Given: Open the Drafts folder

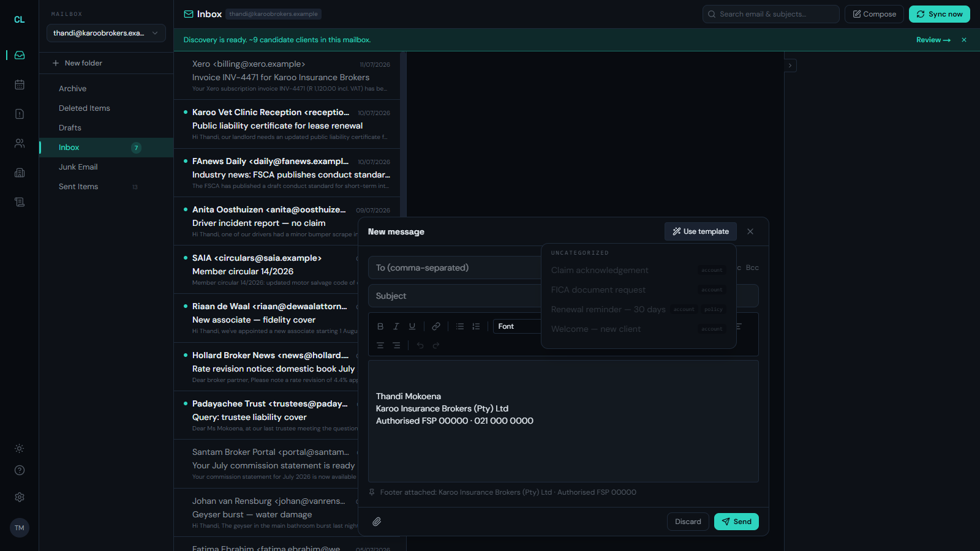Looking at the screenshot, I should pos(107,128).
